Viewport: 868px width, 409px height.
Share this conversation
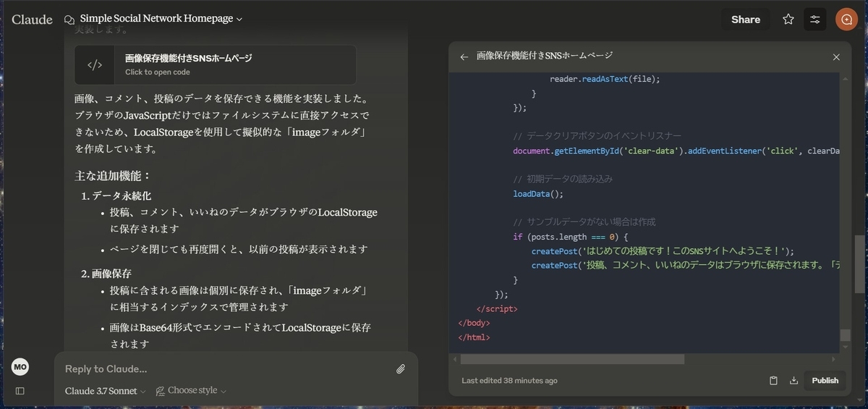(745, 20)
